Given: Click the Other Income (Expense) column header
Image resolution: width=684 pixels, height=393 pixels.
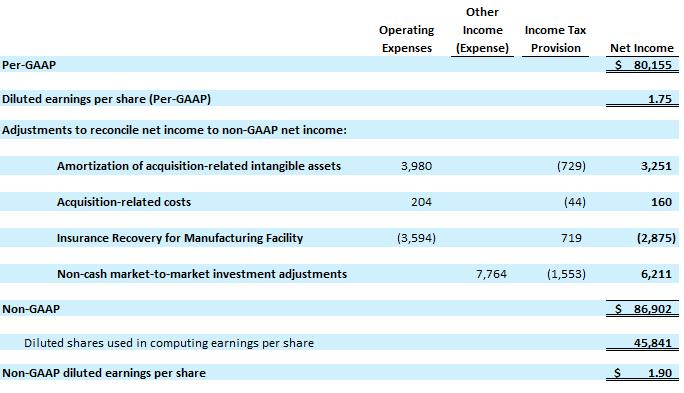Looking at the screenshot, I should (x=482, y=30).
